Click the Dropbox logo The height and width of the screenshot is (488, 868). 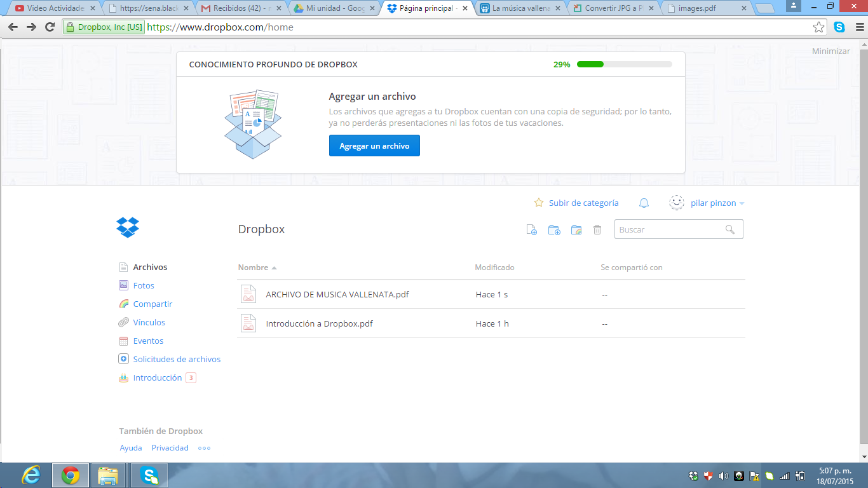point(128,227)
